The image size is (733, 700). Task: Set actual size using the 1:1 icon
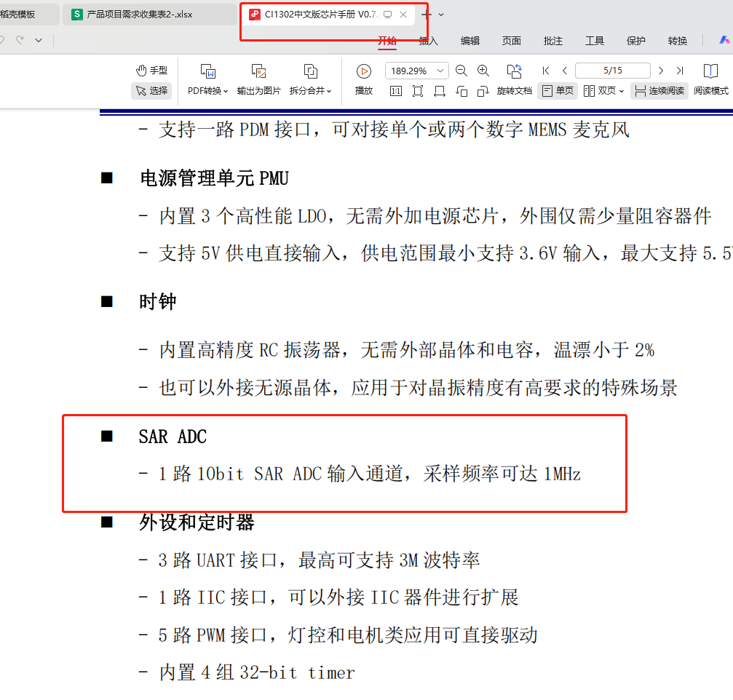coord(395,90)
